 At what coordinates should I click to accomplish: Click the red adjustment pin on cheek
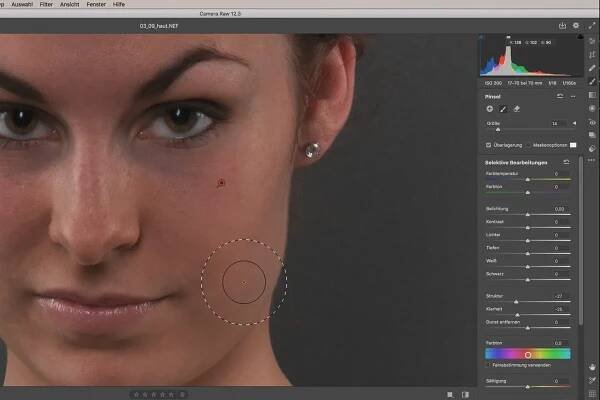[220, 182]
